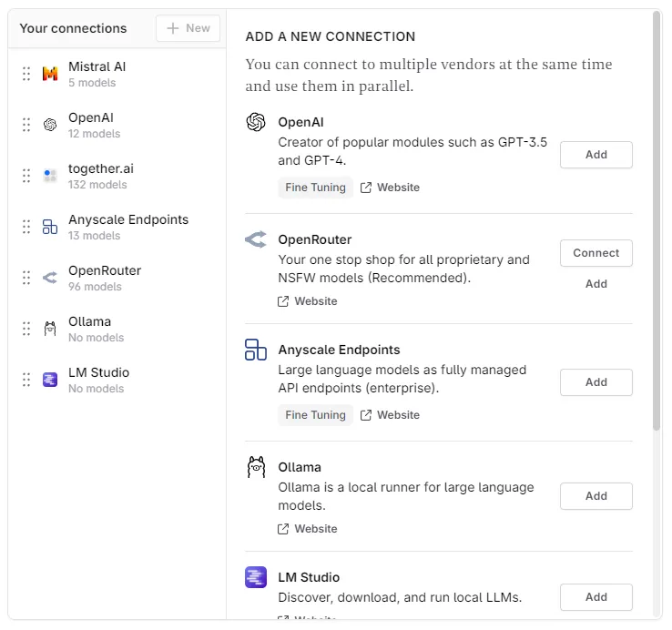Click the drag handle beside LM Studio
The image size is (672, 630).
tap(26, 380)
